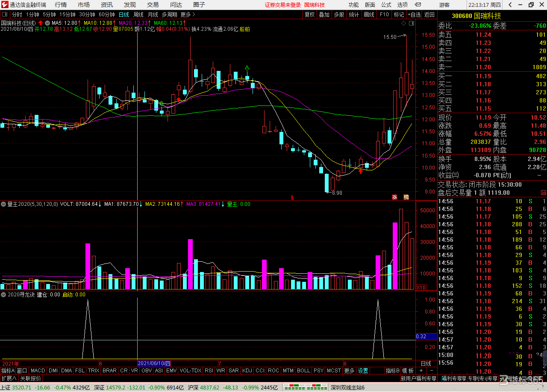Open the 资讯 menu
This screenshot has width=547, height=392.
click(107, 5)
